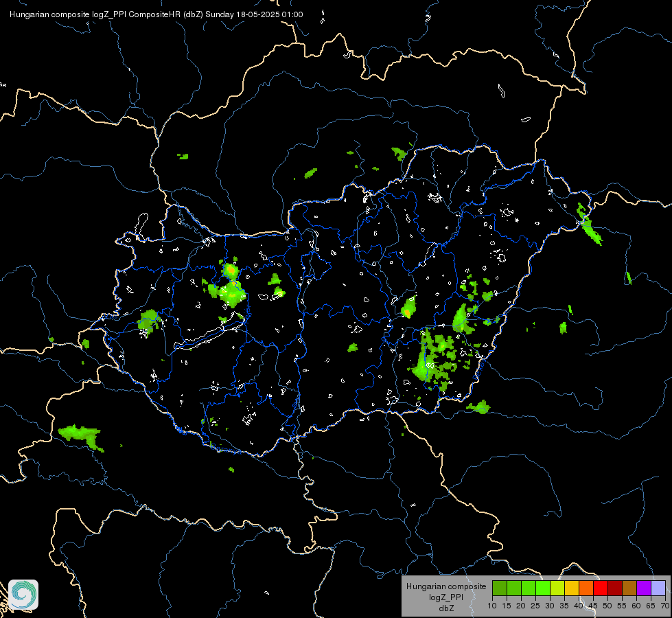Select the 65–70 dBZ lavender swatch
The width and height of the screenshot is (672, 618).
point(658,588)
